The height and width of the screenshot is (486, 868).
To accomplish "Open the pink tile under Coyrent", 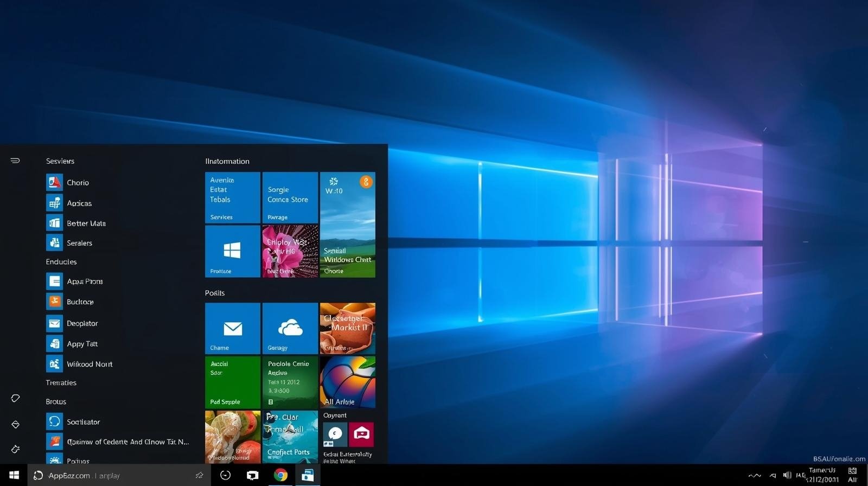I will 361,434.
